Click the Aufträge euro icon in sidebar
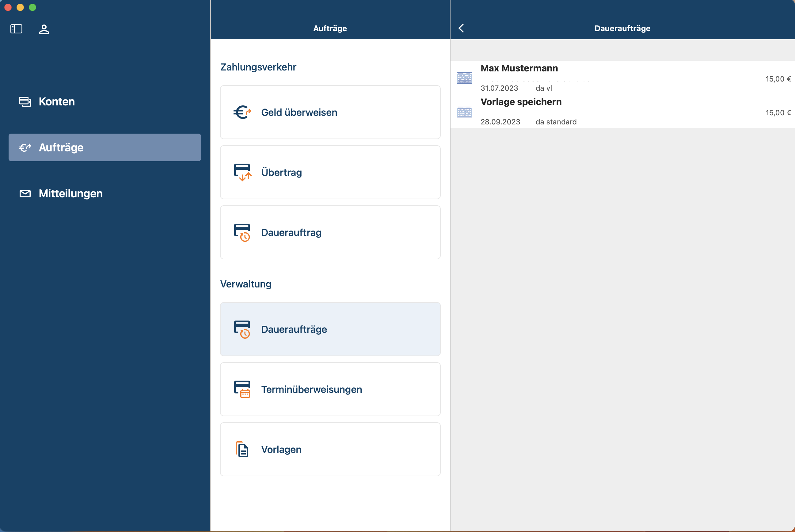Viewport: 795px width, 532px height. tap(25, 148)
